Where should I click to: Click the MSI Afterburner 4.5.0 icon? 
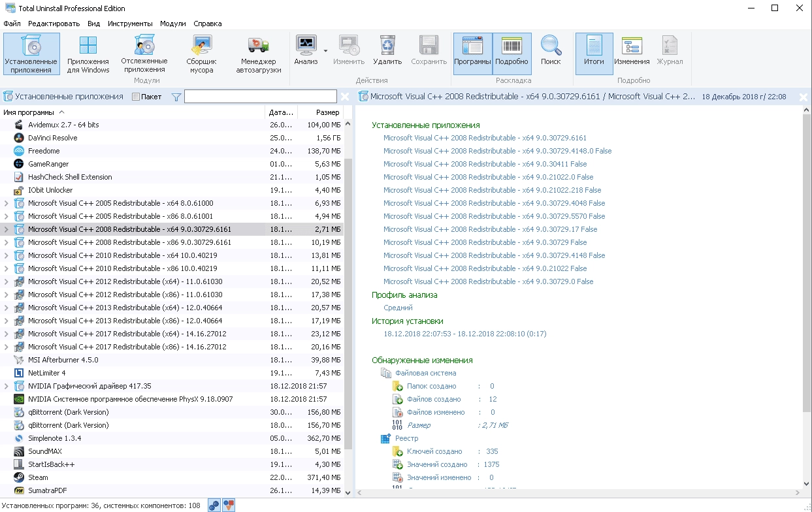[19, 360]
